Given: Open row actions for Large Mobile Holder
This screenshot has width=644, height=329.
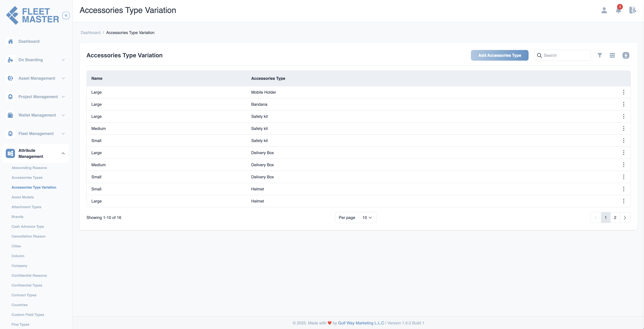Looking at the screenshot, I should coord(624,92).
